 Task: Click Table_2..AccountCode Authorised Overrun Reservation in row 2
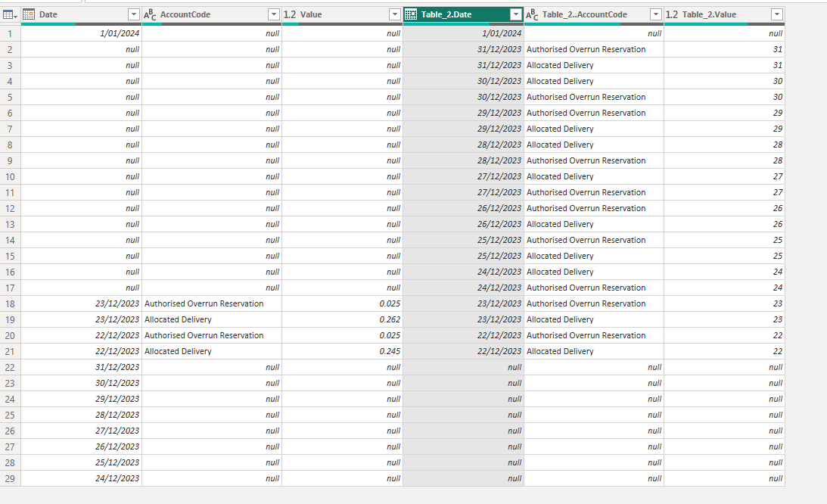pyautogui.click(x=594, y=49)
